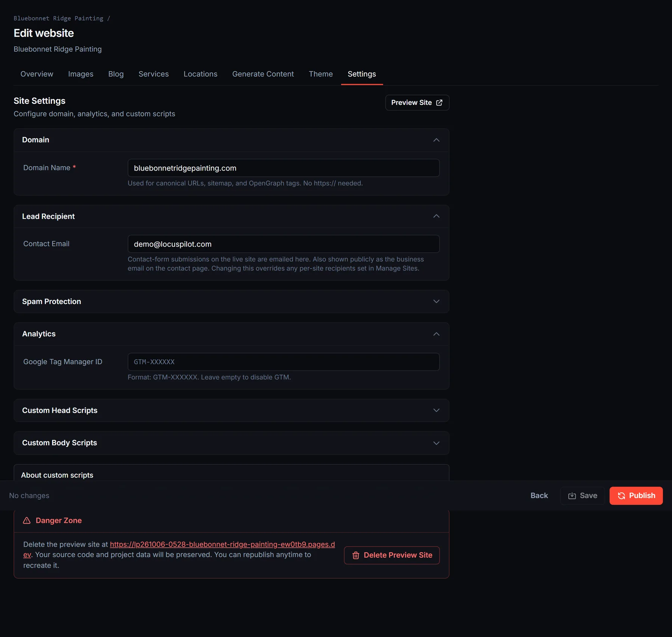Focus the Google Tag Manager ID field

(283, 362)
